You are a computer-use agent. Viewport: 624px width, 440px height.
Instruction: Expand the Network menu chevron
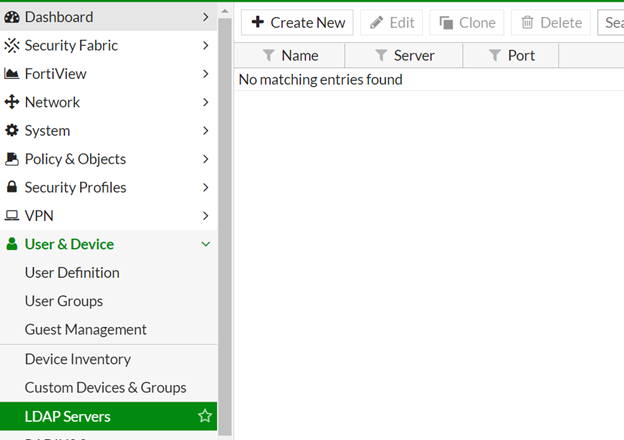pyautogui.click(x=205, y=102)
